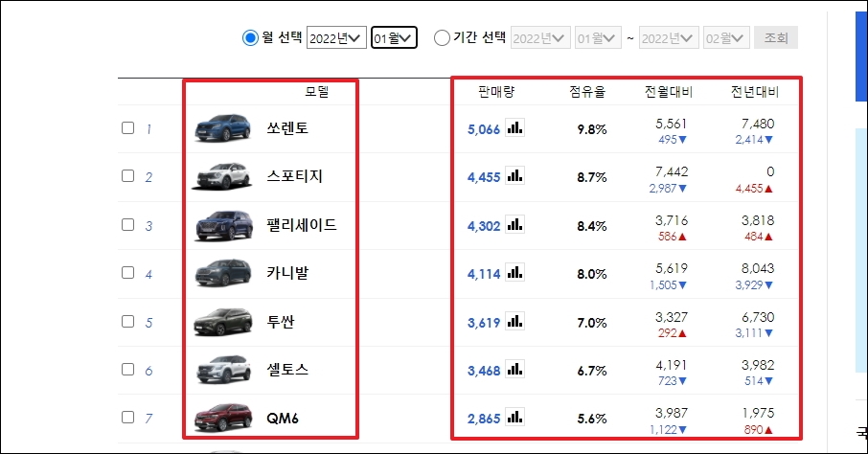
Task: Check the box for rank 5 투싼
Action: point(127,321)
